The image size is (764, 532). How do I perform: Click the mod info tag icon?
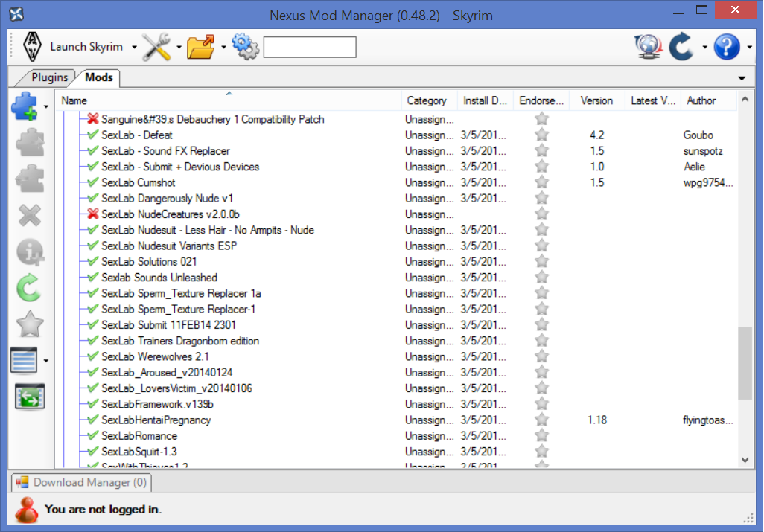[x=30, y=252]
